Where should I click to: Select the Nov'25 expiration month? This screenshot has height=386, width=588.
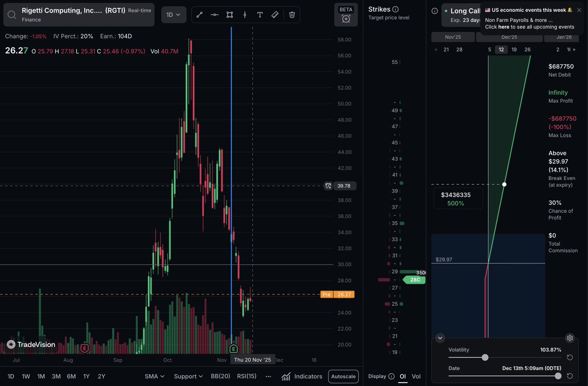(x=453, y=37)
